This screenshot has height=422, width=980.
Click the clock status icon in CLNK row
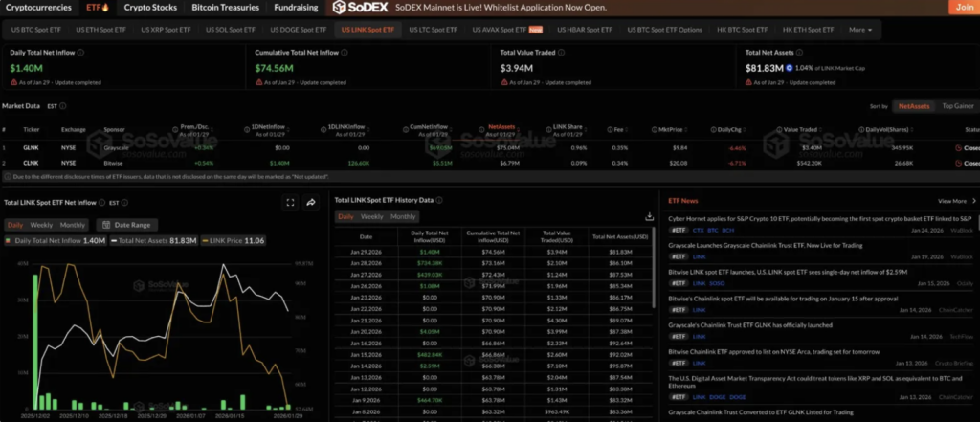(x=958, y=164)
